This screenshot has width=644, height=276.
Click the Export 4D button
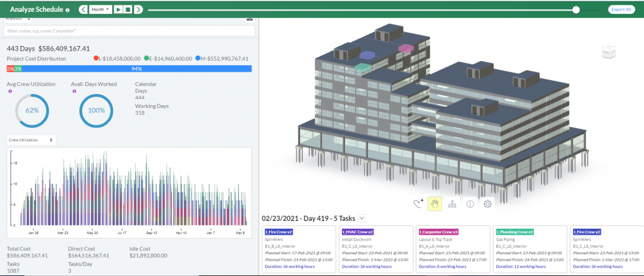[621, 10]
